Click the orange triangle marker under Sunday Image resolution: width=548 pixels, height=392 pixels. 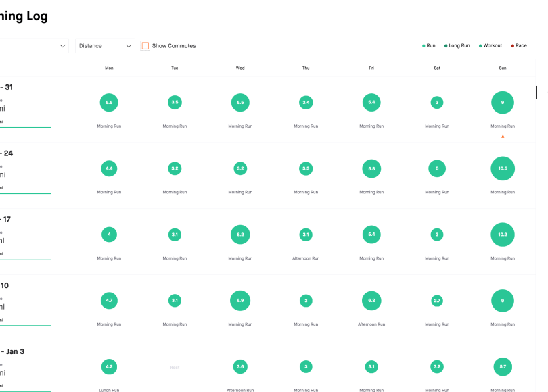pos(503,137)
